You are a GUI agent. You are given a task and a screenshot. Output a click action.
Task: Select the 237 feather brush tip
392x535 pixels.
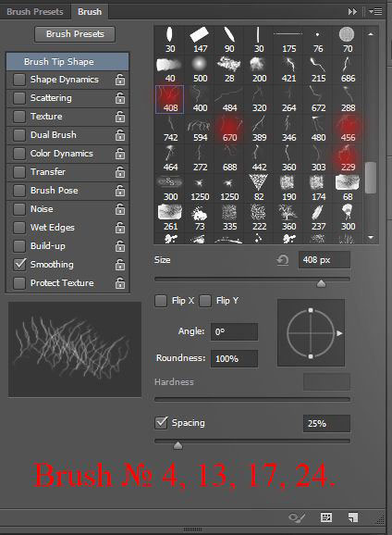(318, 218)
